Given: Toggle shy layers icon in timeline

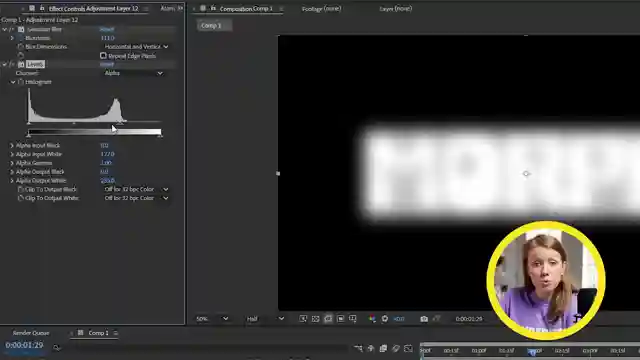Looking at the screenshot, I should (371, 348).
